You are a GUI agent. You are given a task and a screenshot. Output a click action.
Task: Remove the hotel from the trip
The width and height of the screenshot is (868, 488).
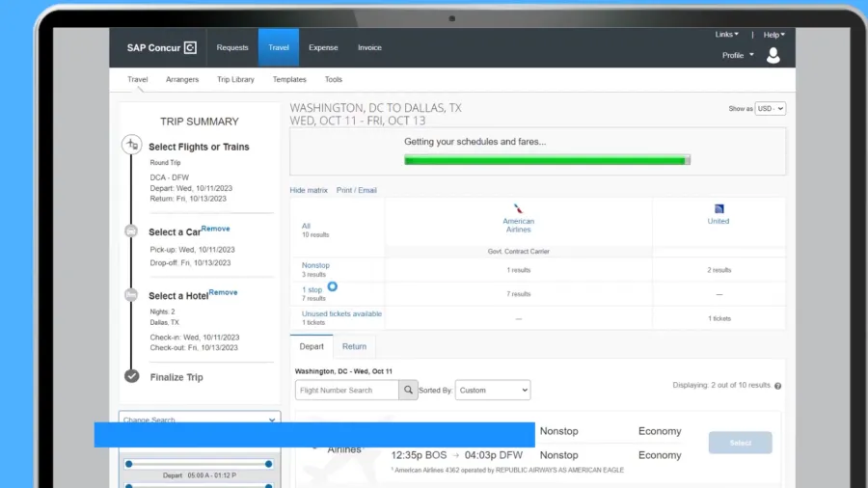click(223, 292)
